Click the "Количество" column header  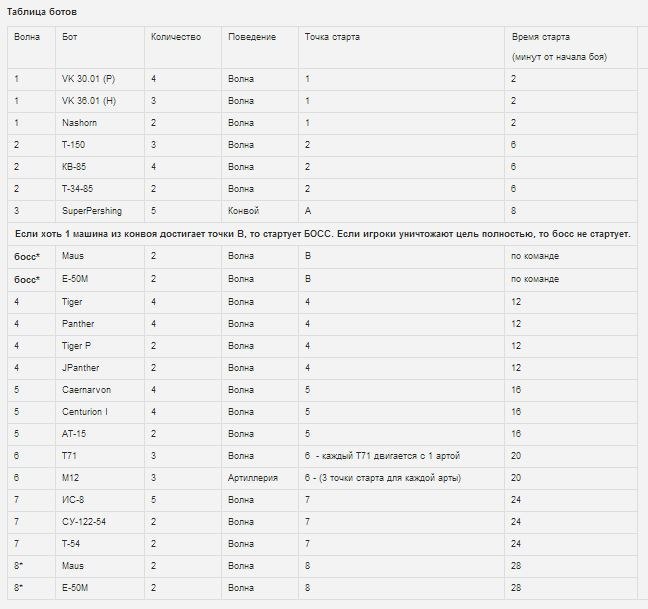(x=175, y=37)
